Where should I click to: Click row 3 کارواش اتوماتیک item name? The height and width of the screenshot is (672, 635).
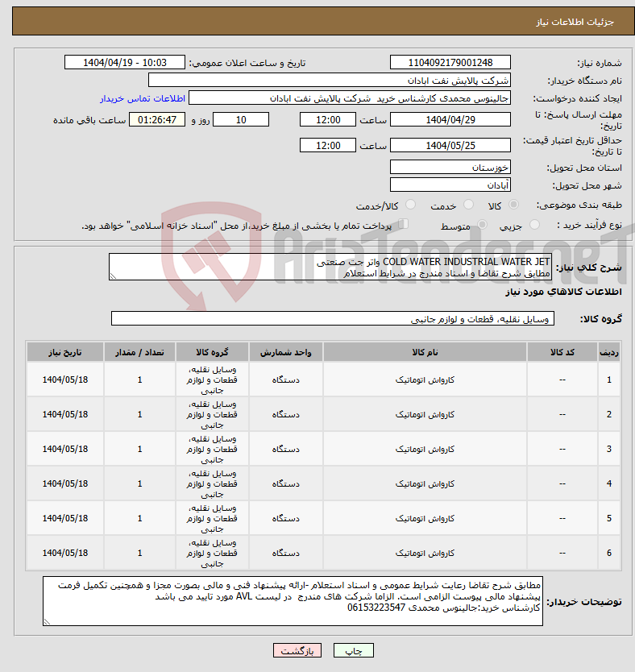click(x=425, y=450)
